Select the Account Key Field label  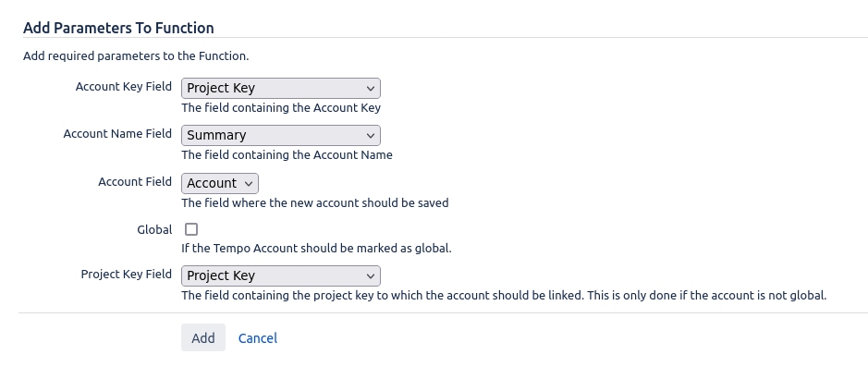pos(124,87)
